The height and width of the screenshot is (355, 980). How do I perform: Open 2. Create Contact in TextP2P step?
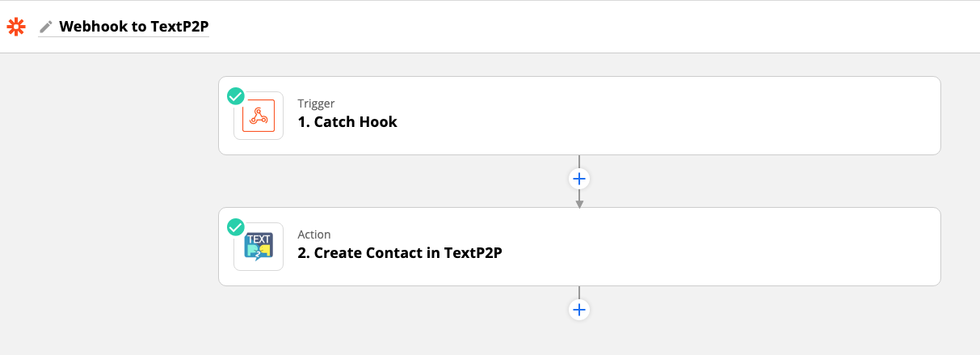[400, 253]
